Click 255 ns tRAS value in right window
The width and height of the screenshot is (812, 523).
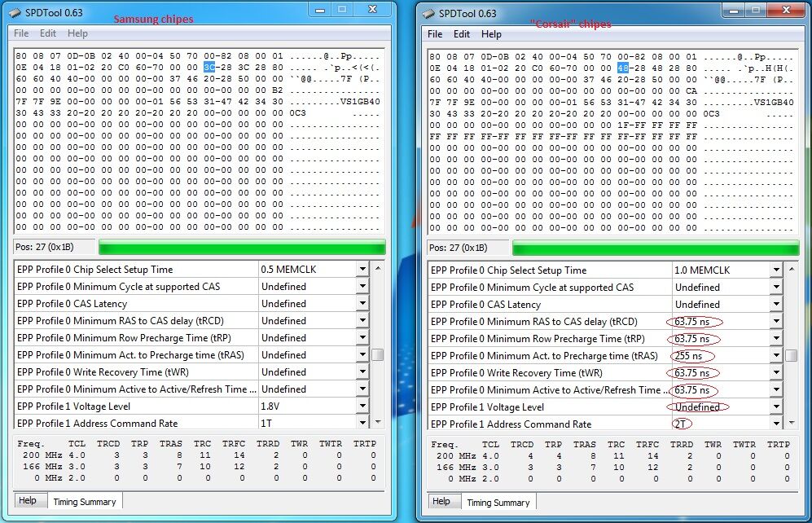(x=689, y=356)
